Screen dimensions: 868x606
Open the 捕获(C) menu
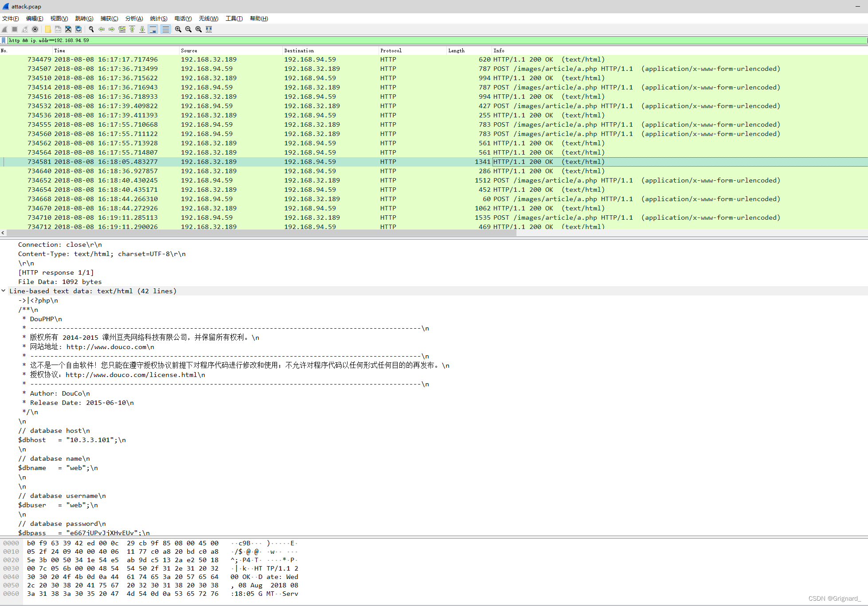coord(109,19)
